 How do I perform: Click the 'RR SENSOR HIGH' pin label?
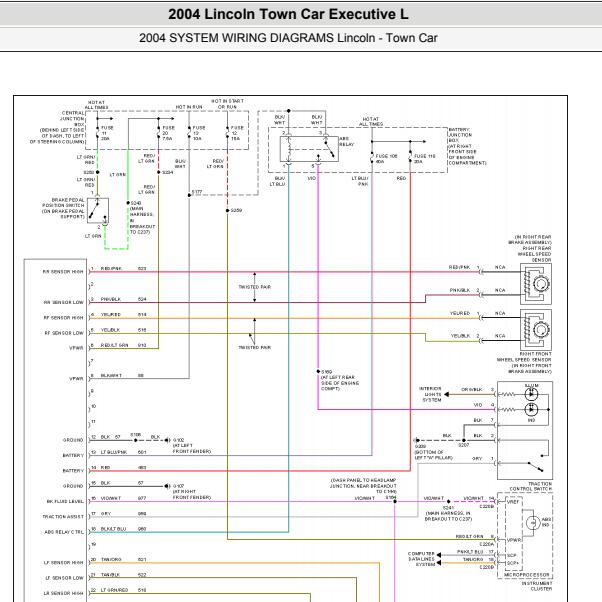point(63,272)
